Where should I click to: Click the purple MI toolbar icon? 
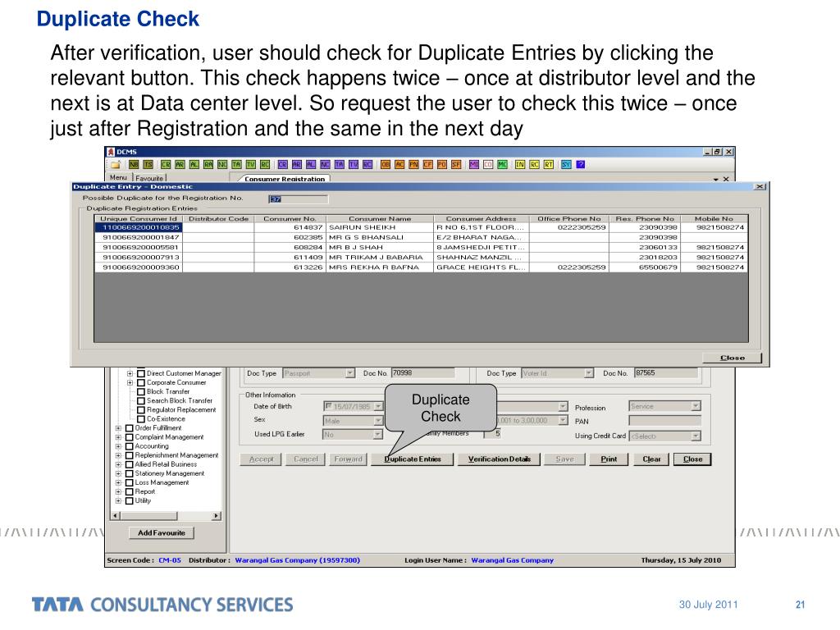[473, 164]
